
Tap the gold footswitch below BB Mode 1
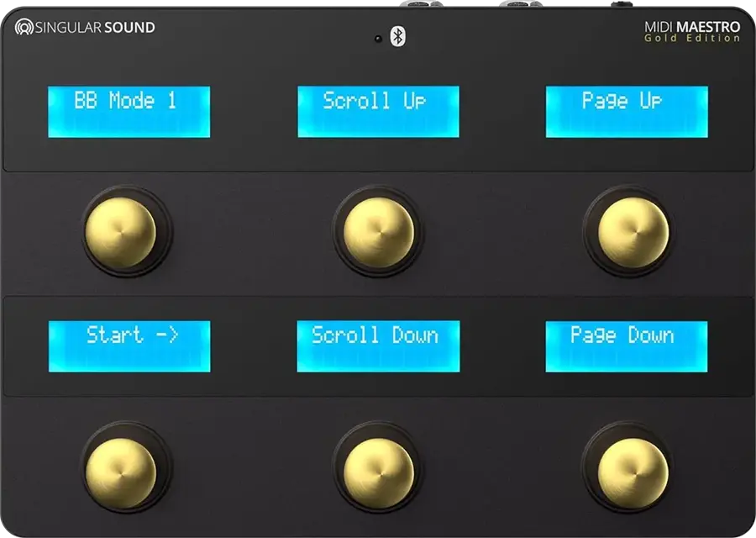[x=120, y=233]
